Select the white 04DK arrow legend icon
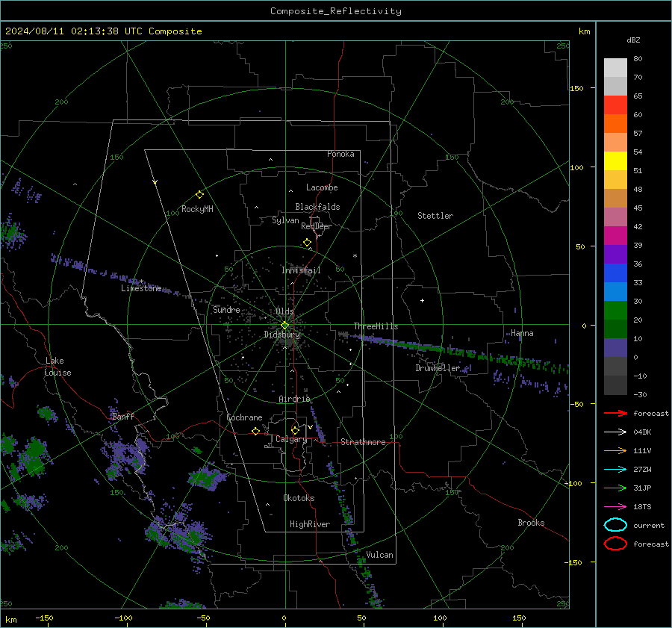Screen dimensions: 672x628 click(x=615, y=432)
